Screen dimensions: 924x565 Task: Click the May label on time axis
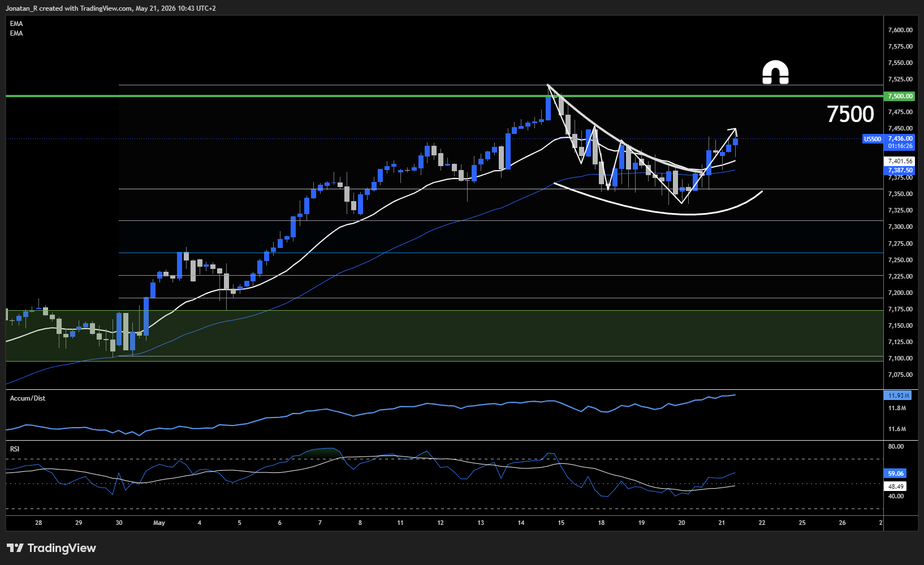[159, 523]
